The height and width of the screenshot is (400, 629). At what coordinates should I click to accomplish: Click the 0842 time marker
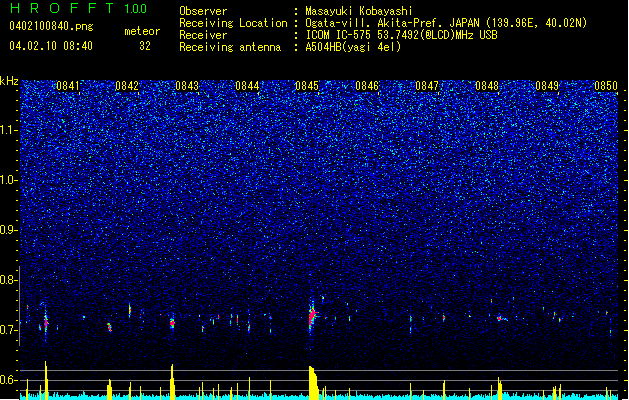127,86
